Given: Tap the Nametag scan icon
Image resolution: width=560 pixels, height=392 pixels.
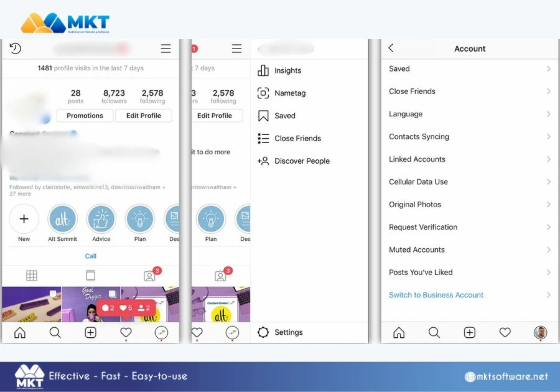Looking at the screenshot, I should pyautogui.click(x=263, y=93).
